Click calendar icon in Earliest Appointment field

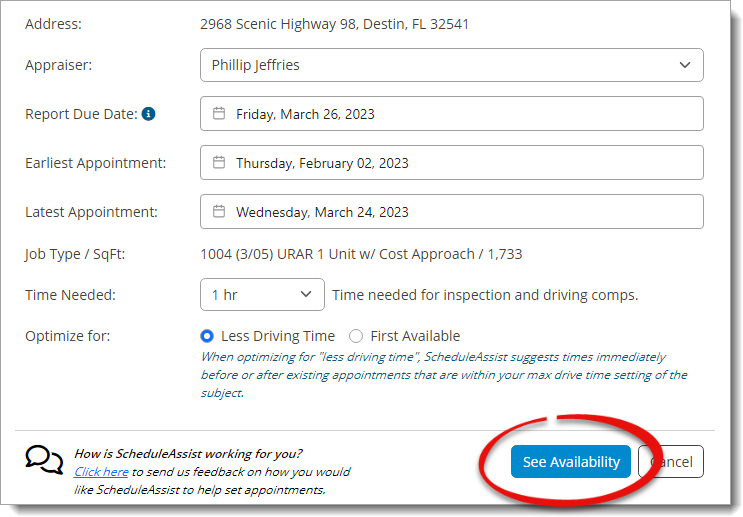pos(219,163)
